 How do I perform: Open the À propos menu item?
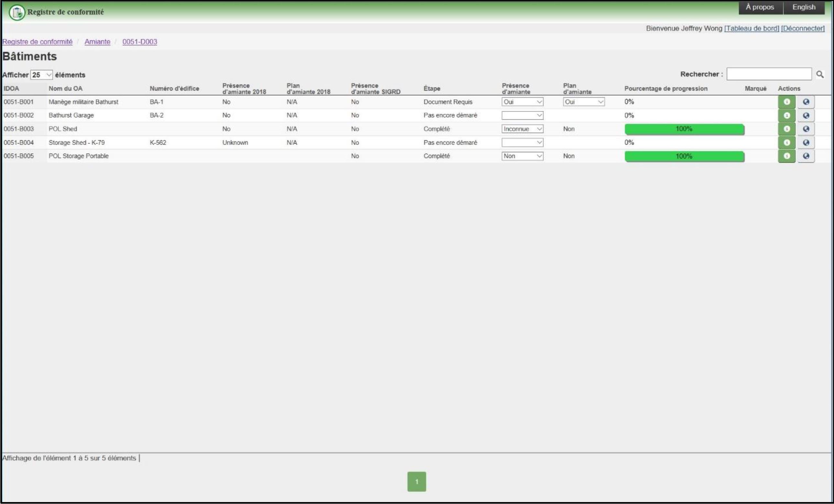(x=760, y=7)
